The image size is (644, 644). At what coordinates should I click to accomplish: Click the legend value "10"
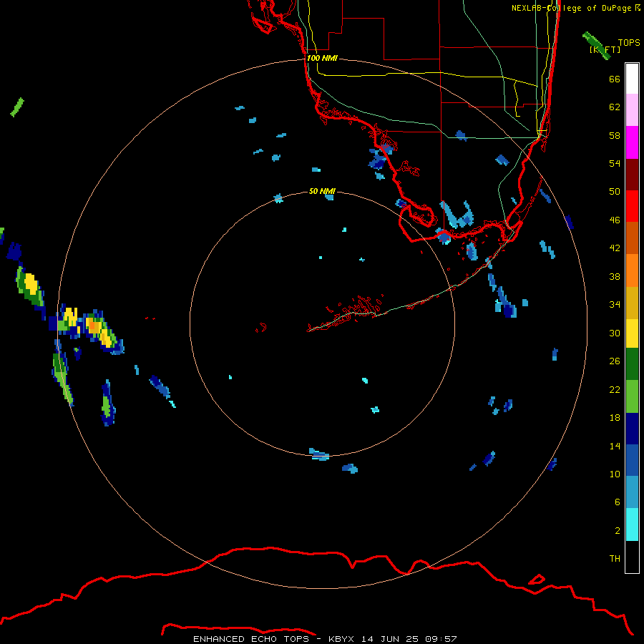click(615, 474)
